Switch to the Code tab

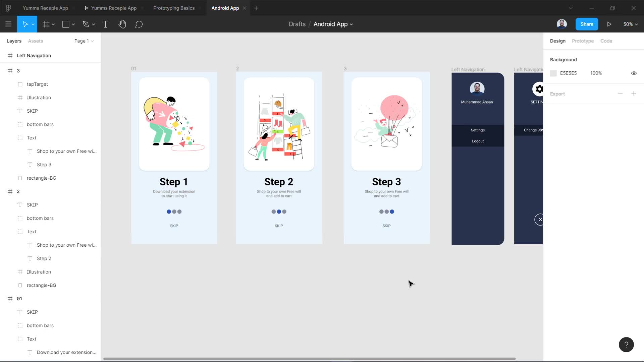[x=606, y=41]
